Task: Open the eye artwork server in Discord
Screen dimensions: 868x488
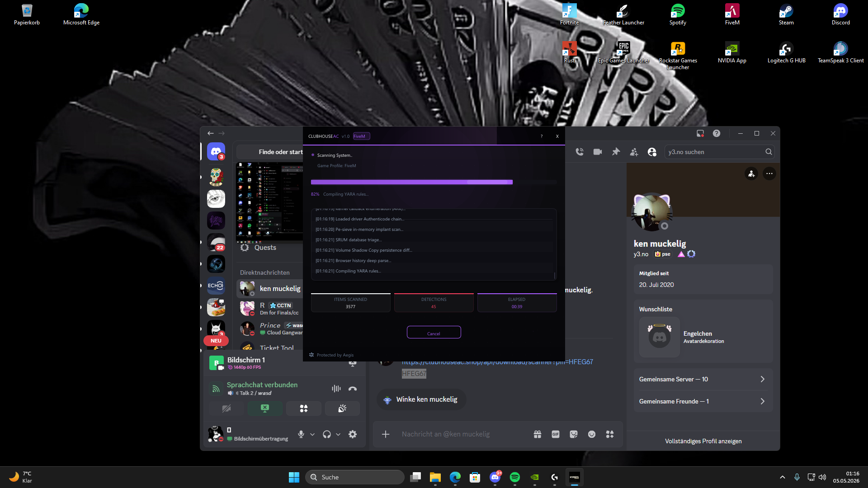Action: [x=216, y=199]
